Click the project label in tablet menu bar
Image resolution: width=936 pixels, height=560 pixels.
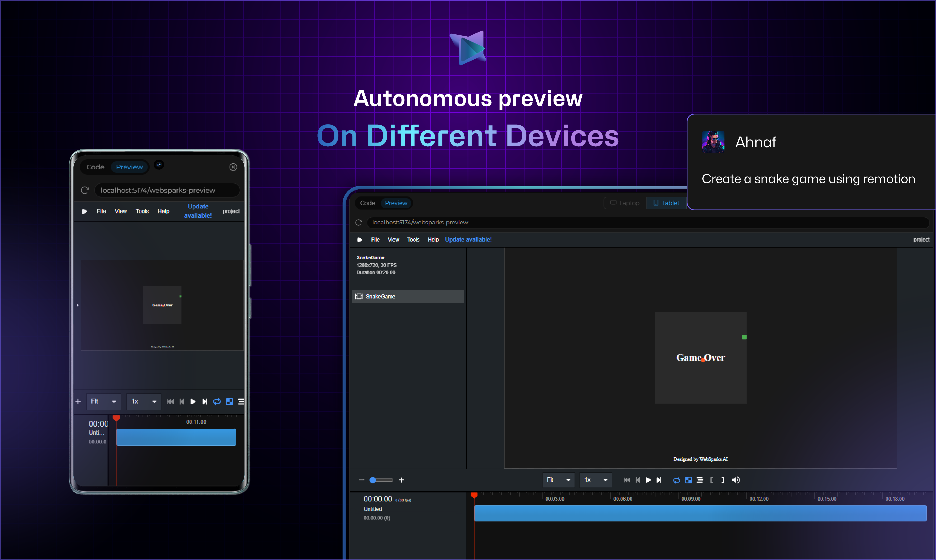pos(921,240)
